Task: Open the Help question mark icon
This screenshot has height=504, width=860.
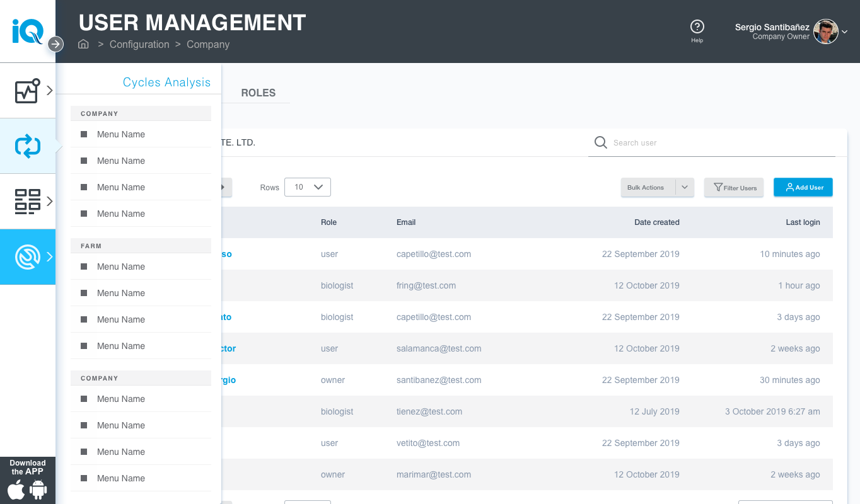Action: click(697, 26)
